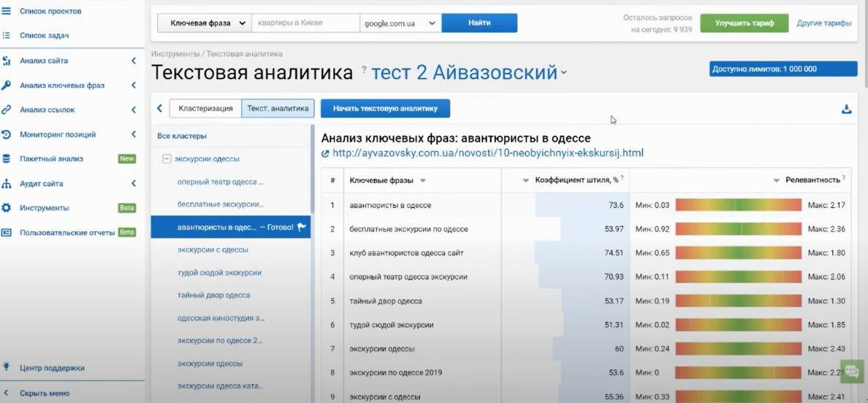Expand the Анализ ключевых фраз submenu arrow
The height and width of the screenshot is (403, 868).
134,86
